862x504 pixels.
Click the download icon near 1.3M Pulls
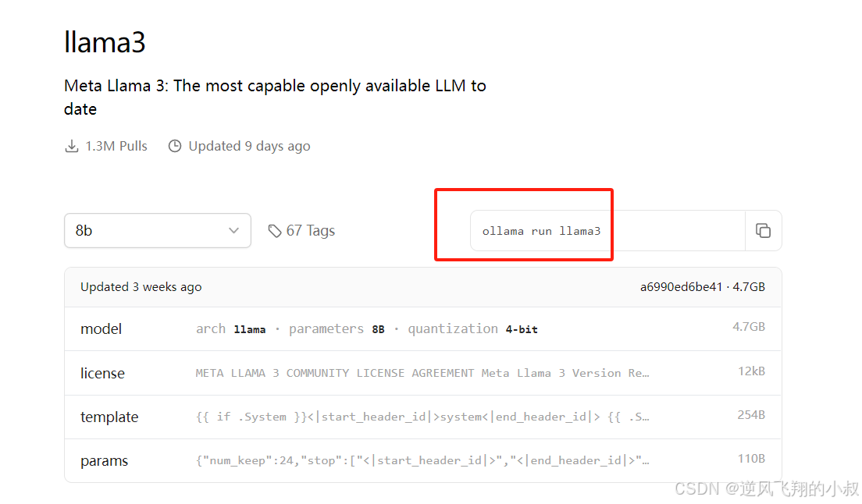click(x=72, y=146)
